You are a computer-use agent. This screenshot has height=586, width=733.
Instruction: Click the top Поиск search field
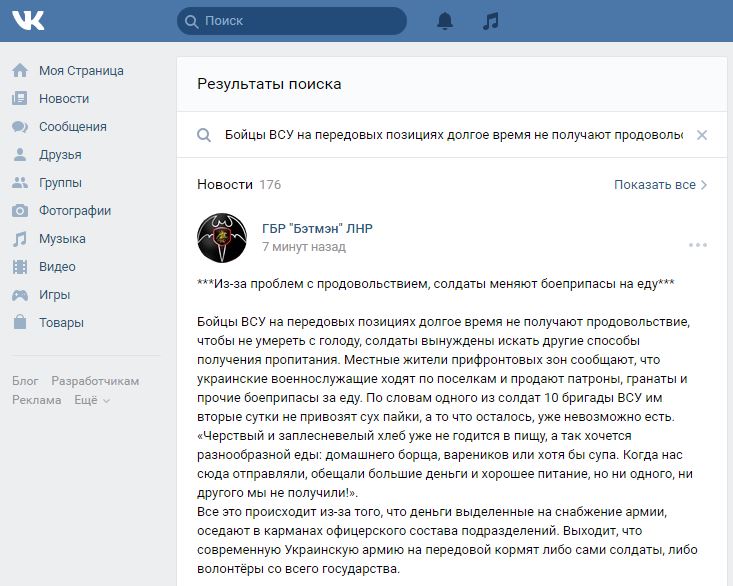298,21
